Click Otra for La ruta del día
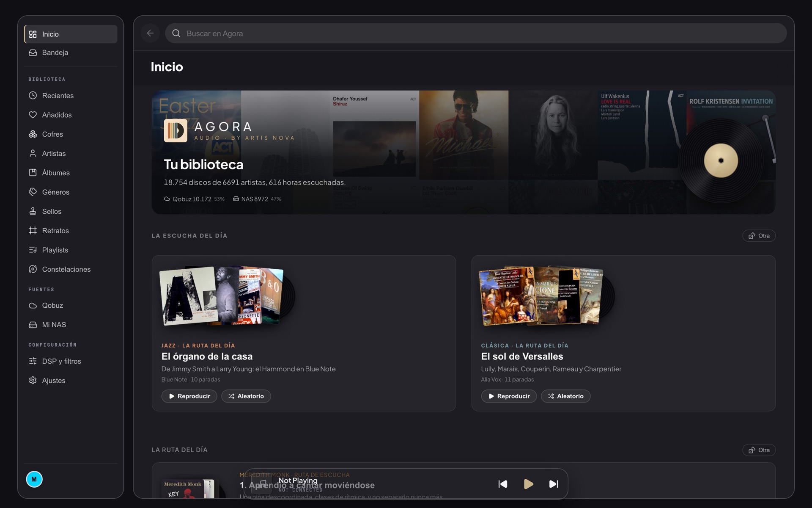This screenshot has width=812, height=508. (x=759, y=450)
